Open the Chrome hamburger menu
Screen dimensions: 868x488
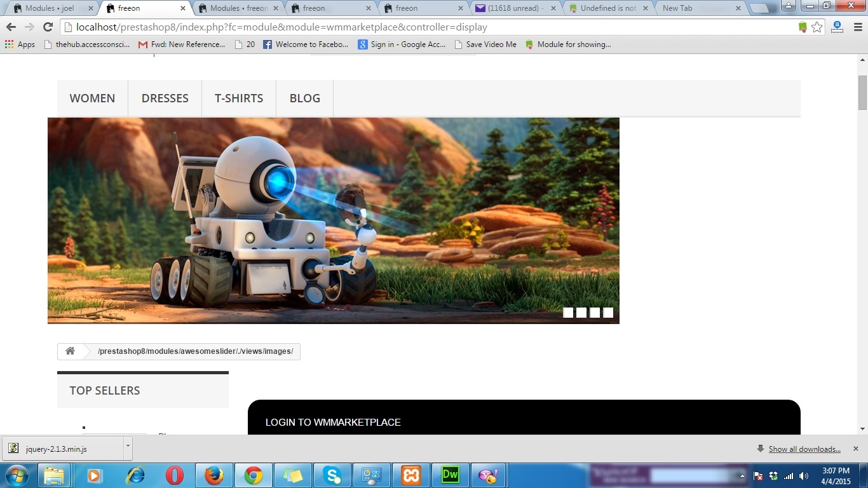tap(858, 27)
